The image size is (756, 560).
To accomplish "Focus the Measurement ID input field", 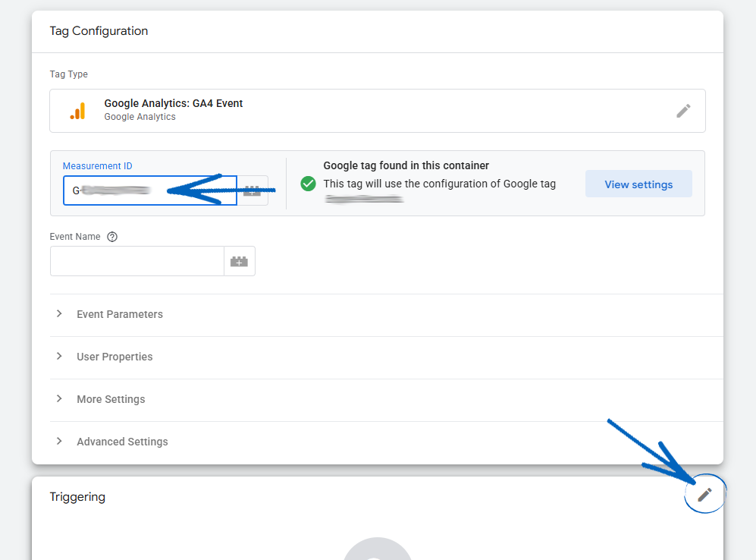I will pos(150,190).
